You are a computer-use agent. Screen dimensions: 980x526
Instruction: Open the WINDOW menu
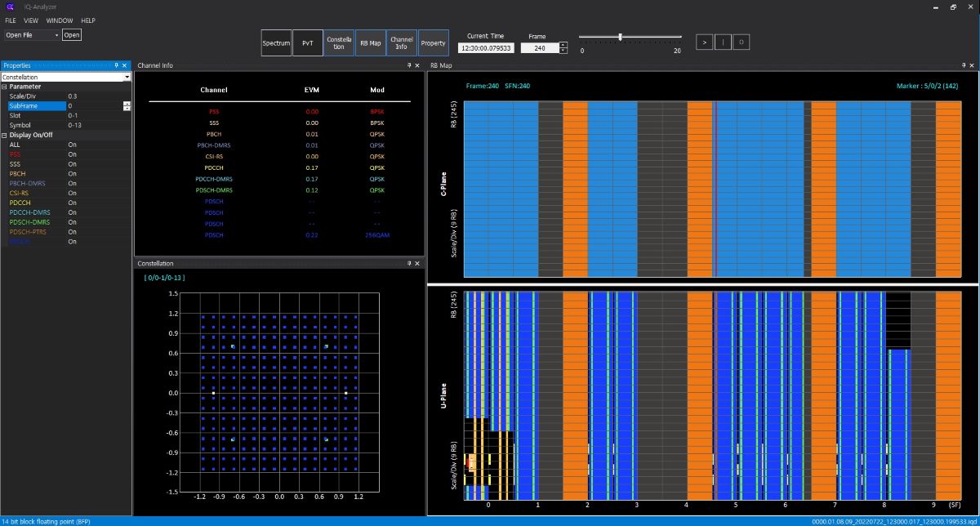(x=60, y=20)
